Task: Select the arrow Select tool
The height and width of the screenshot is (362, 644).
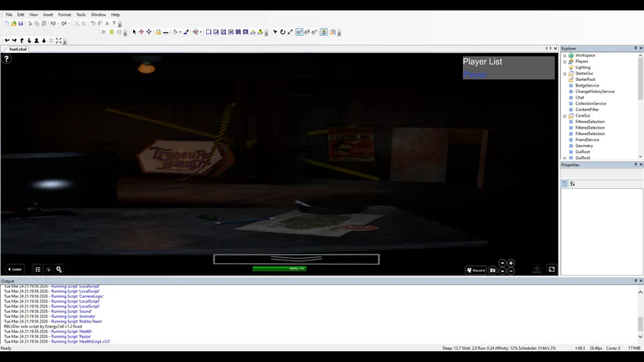Action: tap(134, 32)
